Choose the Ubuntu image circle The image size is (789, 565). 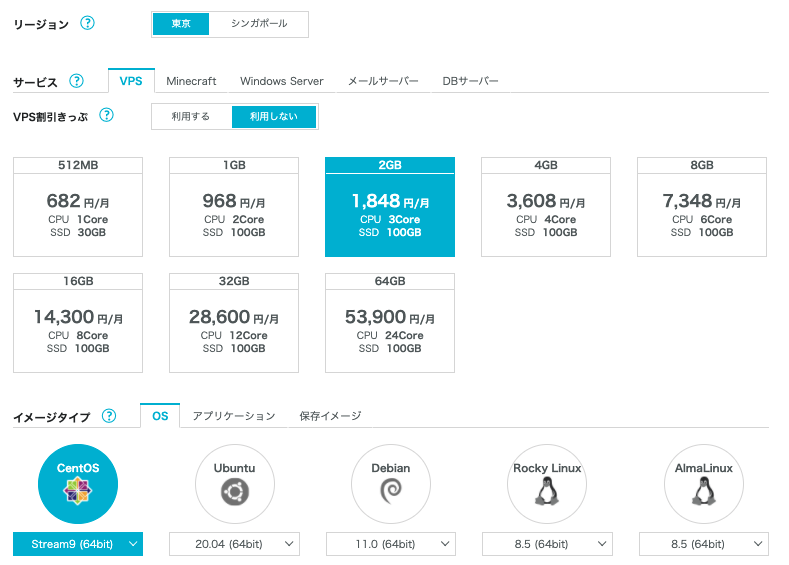click(234, 484)
